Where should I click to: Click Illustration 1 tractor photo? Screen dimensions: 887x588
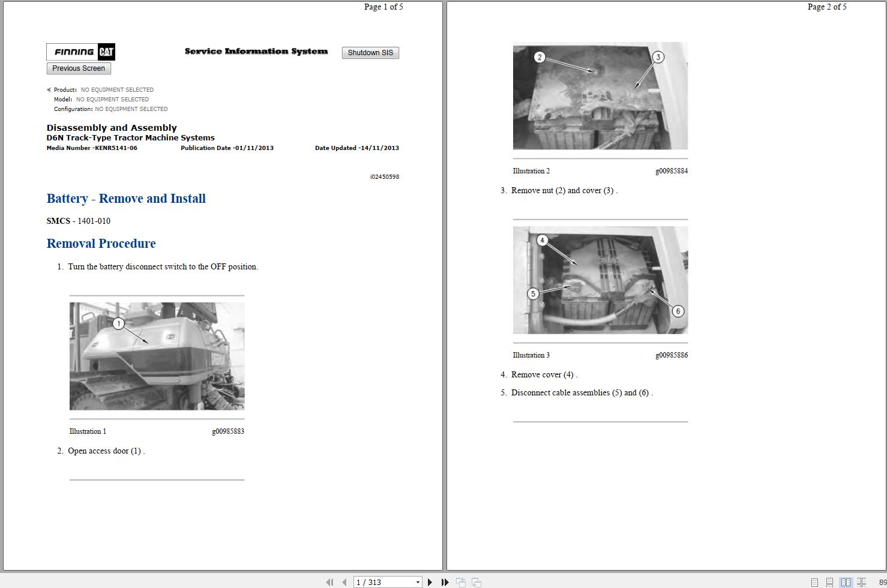click(157, 356)
